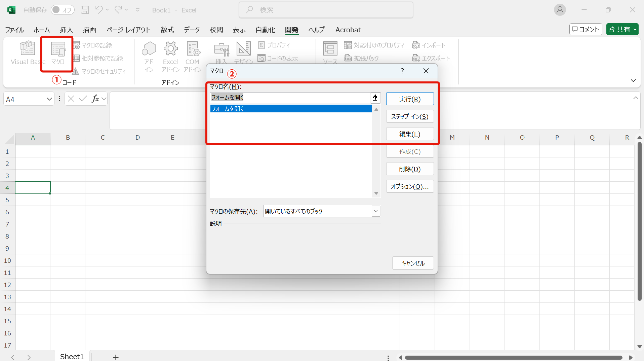Open the ファイル menu
This screenshot has width=644, height=361.
14,30
